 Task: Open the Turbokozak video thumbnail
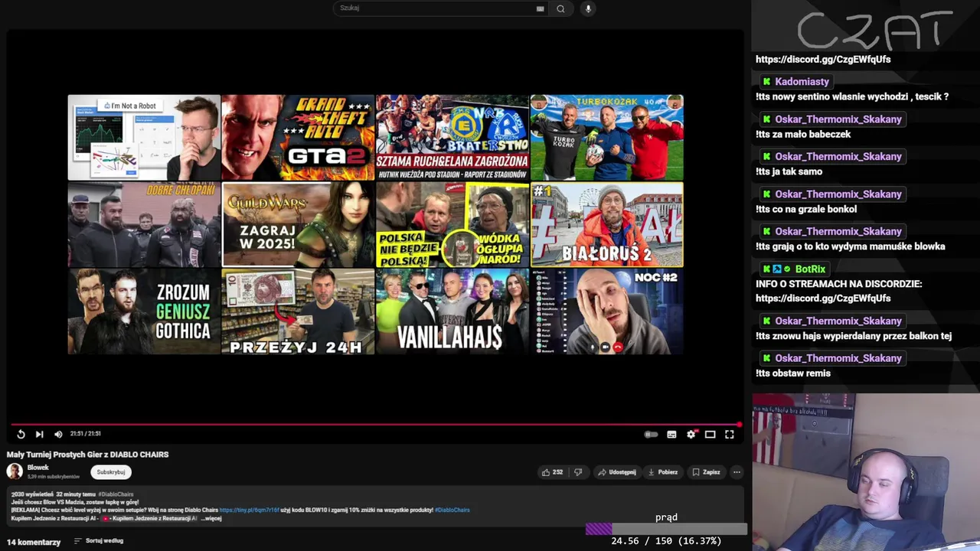coord(606,138)
